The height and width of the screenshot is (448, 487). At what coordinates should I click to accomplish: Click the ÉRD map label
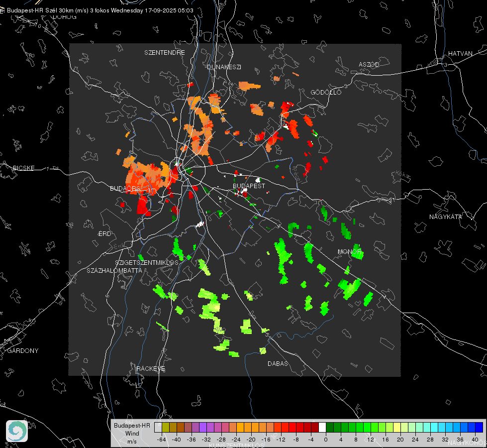point(104,234)
